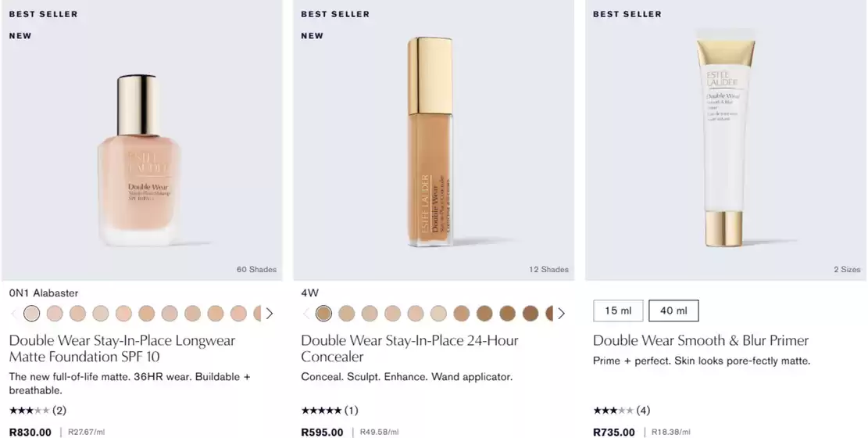Image resolution: width=868 pixels, height=438 pixels.
Task: Select the 0N1 Alabaster foundation shade
Action: pos(32,314)
